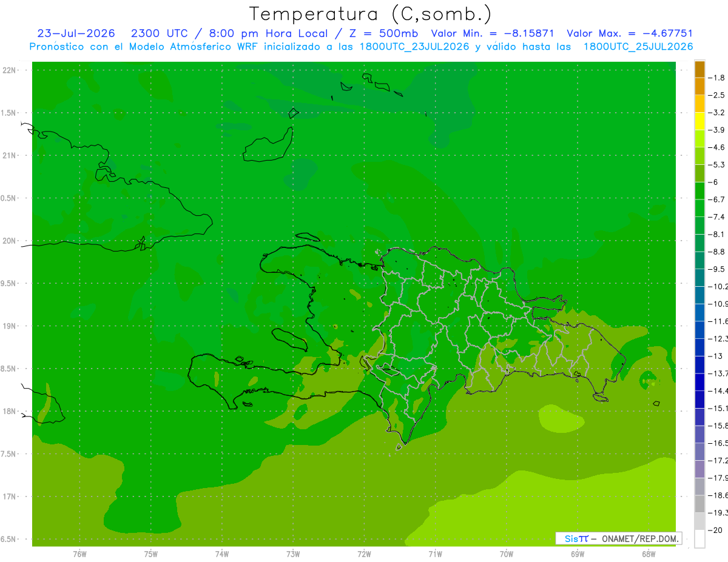The width and height of the screenshot is (728, 562).
Task: Click the '-9.5' colorbar value
Action: (x=716, y=269)
